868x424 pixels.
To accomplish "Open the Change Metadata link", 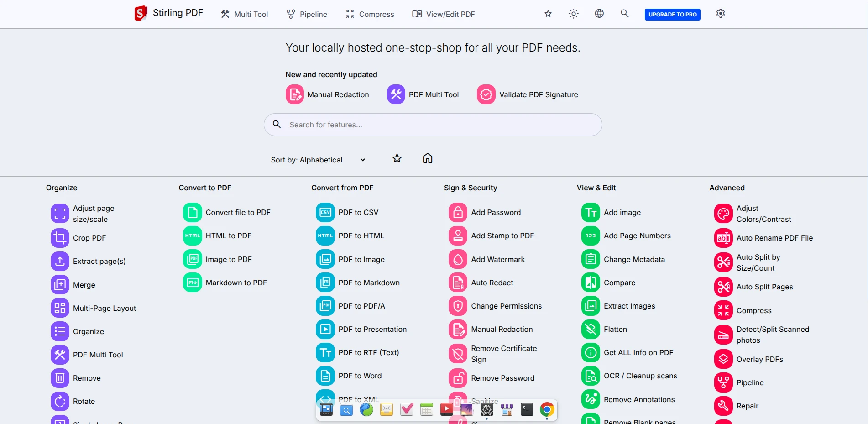I will pyautogui.click(x=634, y=259).
